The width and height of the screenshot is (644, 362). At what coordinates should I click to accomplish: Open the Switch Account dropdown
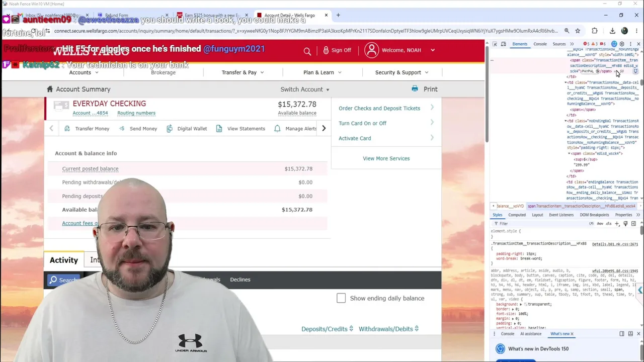(305, 89)
